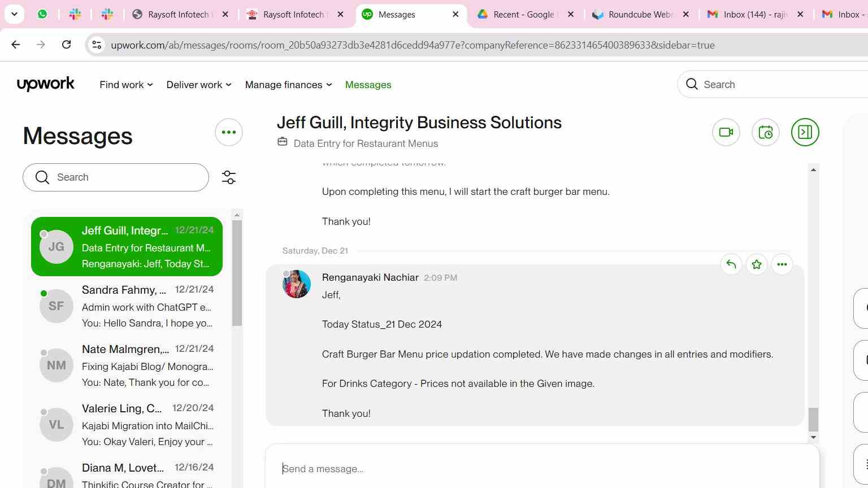Switch to first Slack tab
Screen dimensions: 868x488
(x=75, y=14)
